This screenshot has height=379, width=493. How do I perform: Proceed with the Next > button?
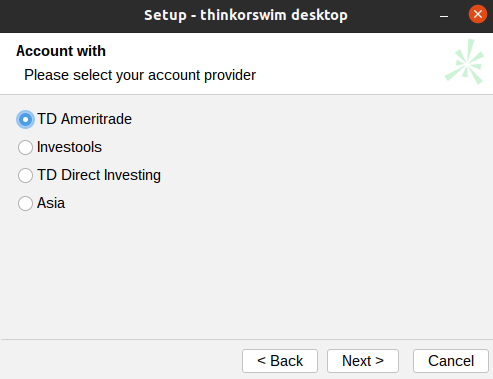pyautogui.click(x=363, y=361)
